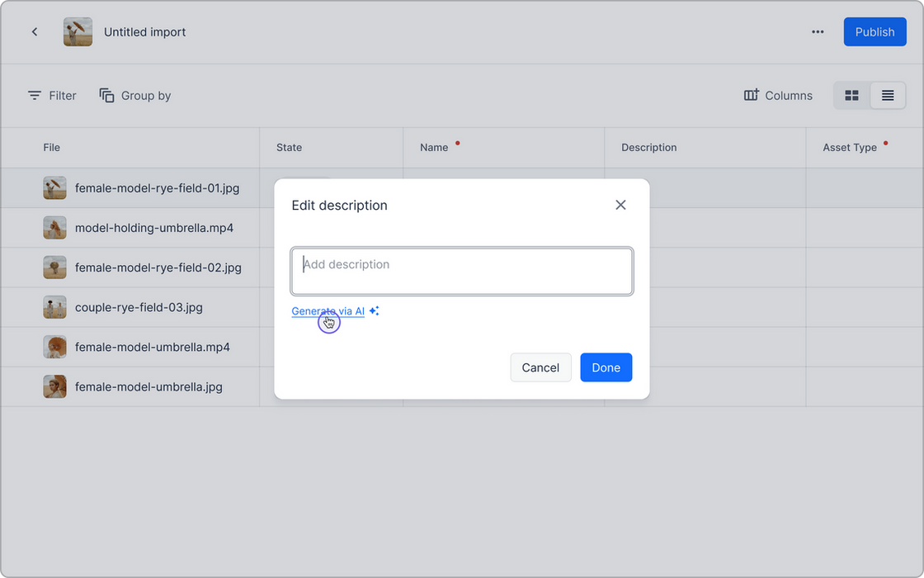The width and height of the screenshot is (924, 578).
Task: Focus the Add description text field
Action: (462, 271)
